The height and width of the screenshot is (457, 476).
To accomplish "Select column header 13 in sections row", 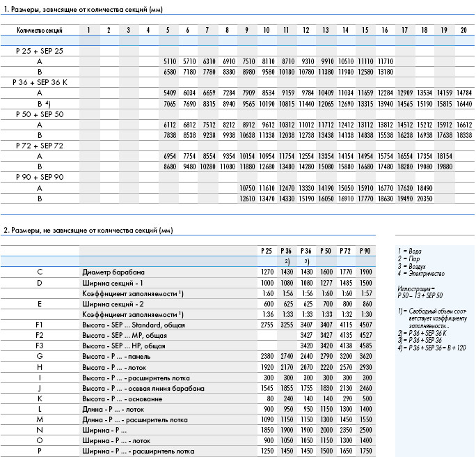I will coord(326,30).
